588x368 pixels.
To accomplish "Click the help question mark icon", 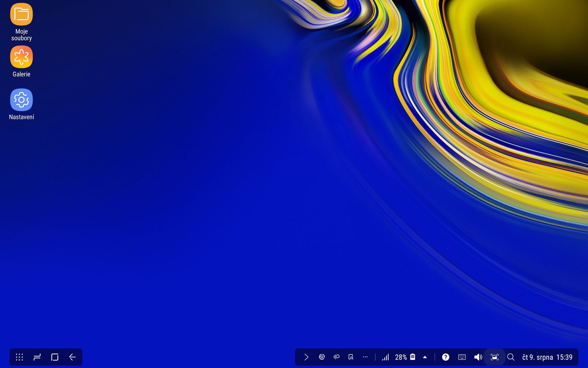I will tap(446, 357).
